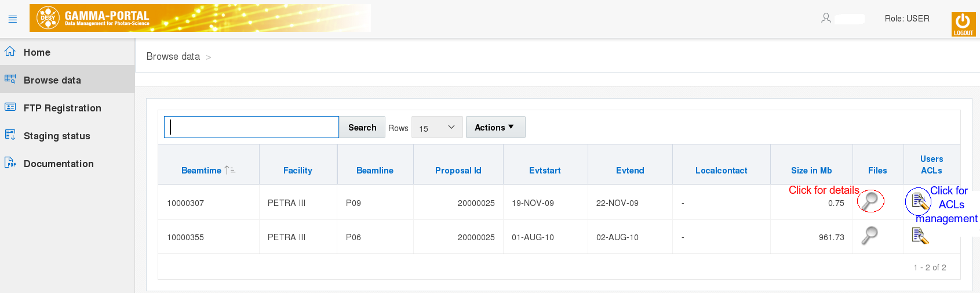The image size is (980, 293).
Task: Click the user profile icon
Action: point(826,19)
